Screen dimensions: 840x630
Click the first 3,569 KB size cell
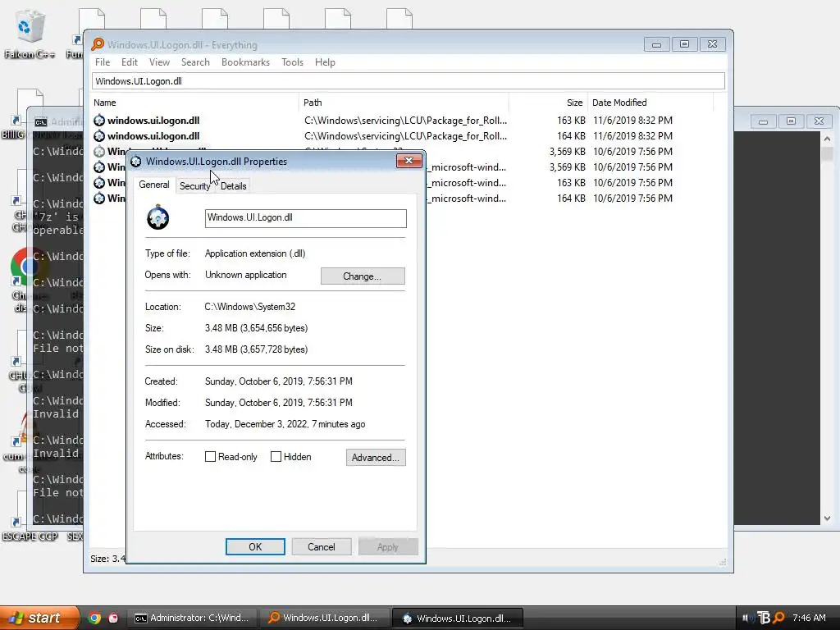tap(568, 152)
